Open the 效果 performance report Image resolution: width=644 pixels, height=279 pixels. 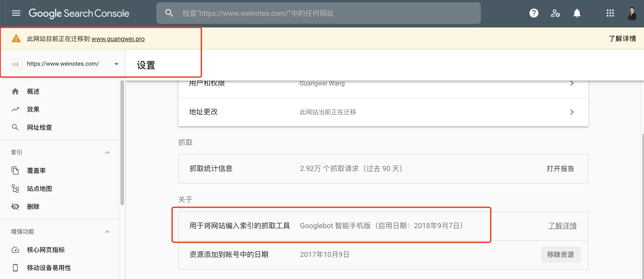[x=33, y=109]
